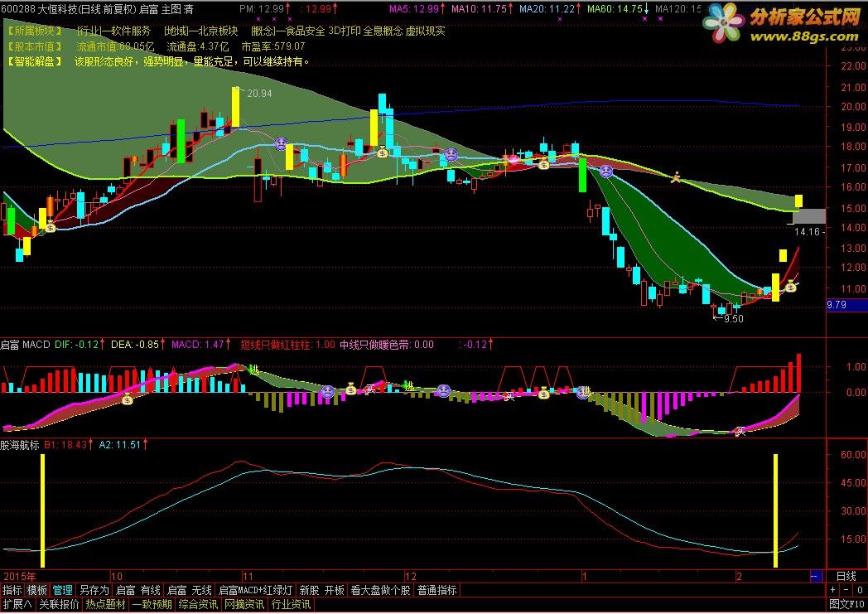
Task: Click the 【智能解盘】 smart analysis label
Action: click(34, 61)
